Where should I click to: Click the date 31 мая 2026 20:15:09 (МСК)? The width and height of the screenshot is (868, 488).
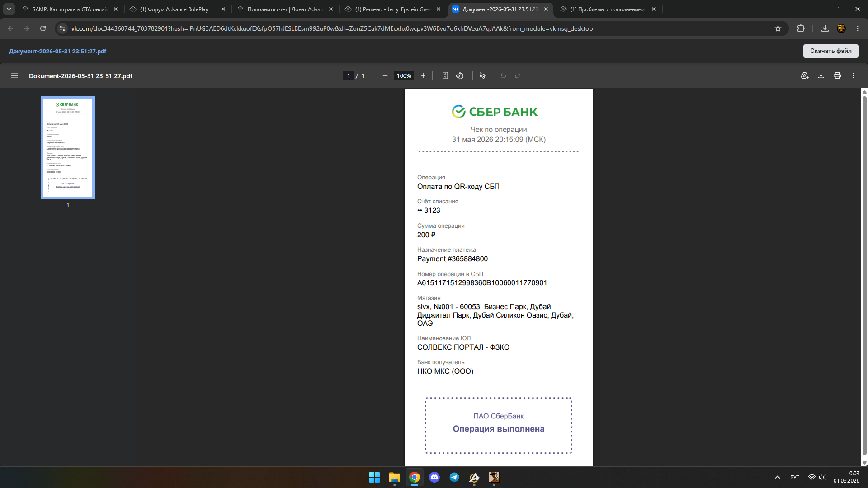click(x=499, y=140)
